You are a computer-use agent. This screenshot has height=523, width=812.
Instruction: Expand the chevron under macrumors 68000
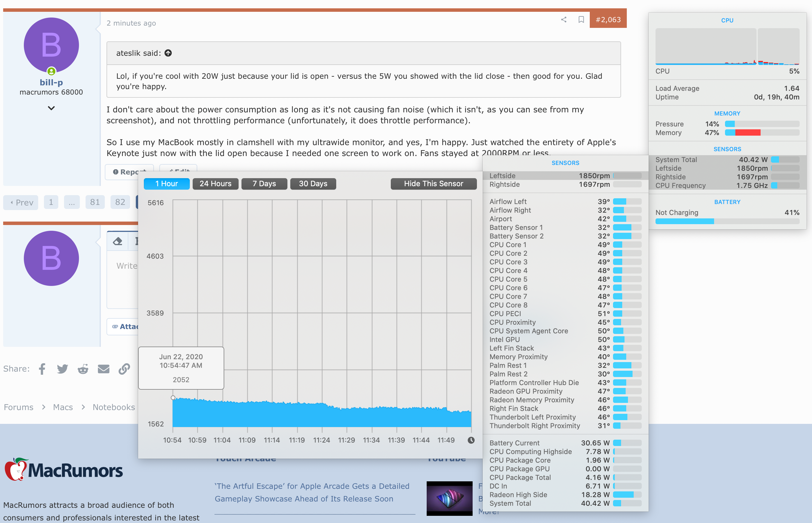(51, 108)
